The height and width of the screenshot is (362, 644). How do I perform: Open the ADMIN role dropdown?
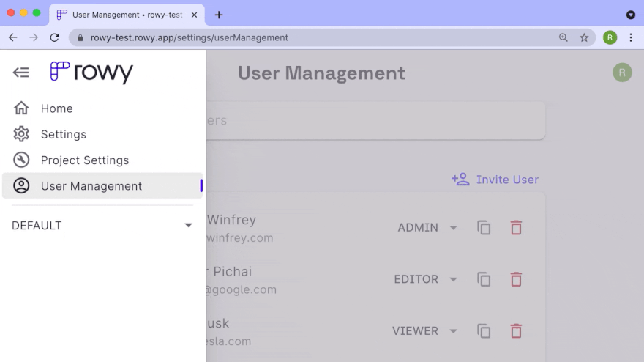(x=427, y=228)
